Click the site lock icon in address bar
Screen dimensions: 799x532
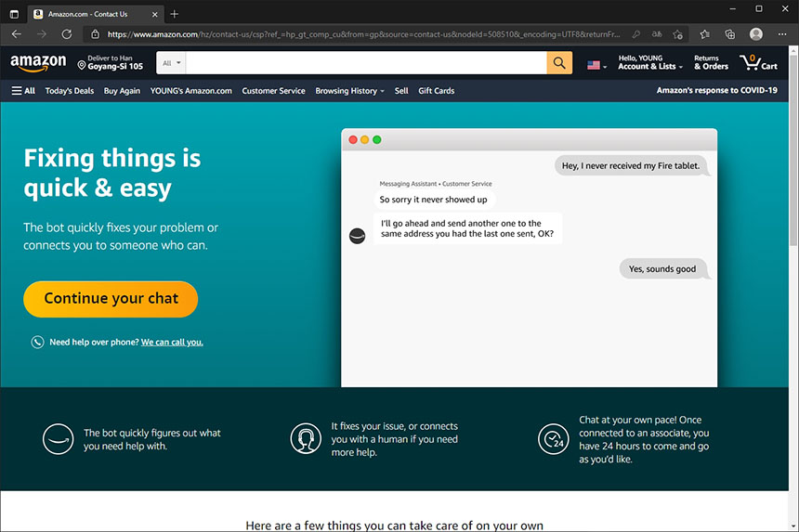(95, 34)
